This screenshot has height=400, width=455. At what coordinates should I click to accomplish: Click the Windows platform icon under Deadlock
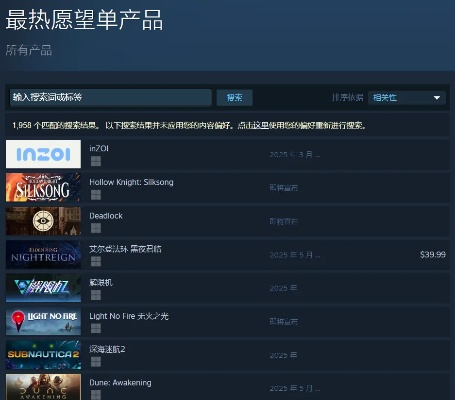(96, 228)
